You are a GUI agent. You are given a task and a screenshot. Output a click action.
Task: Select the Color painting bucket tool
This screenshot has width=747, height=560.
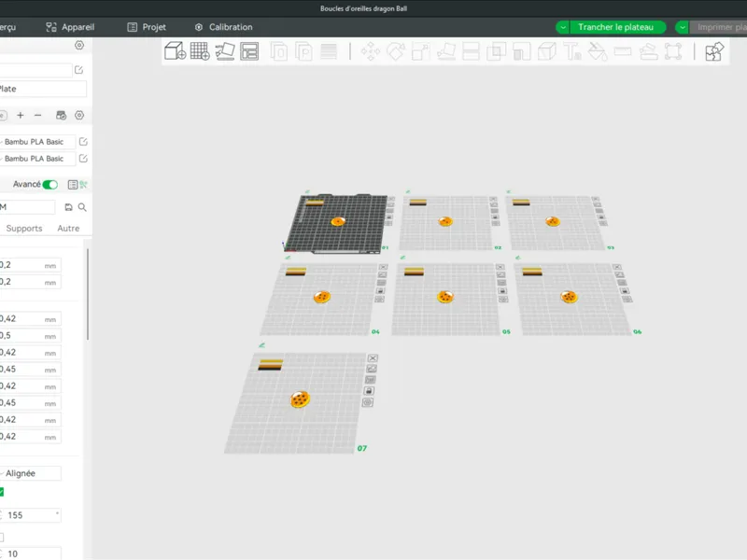pyautogui.click(x=598, y=51)
